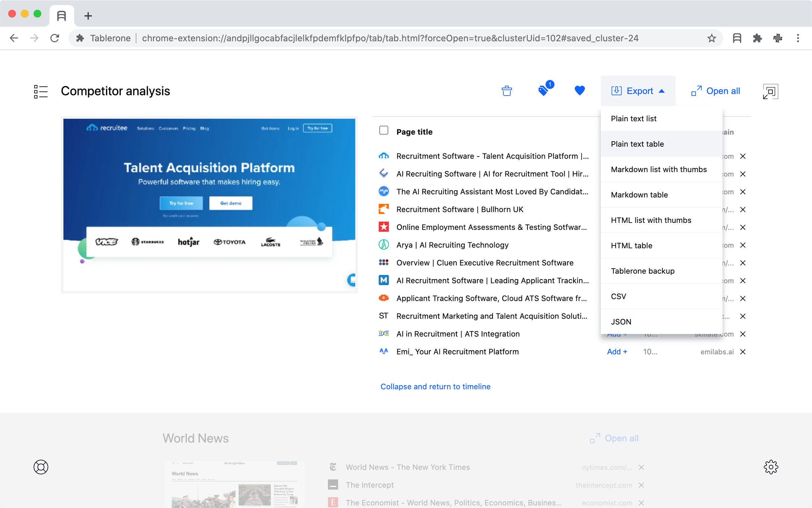
Task: Click the trash/delete icon in toolbar
Action: [x=506, y=91]
